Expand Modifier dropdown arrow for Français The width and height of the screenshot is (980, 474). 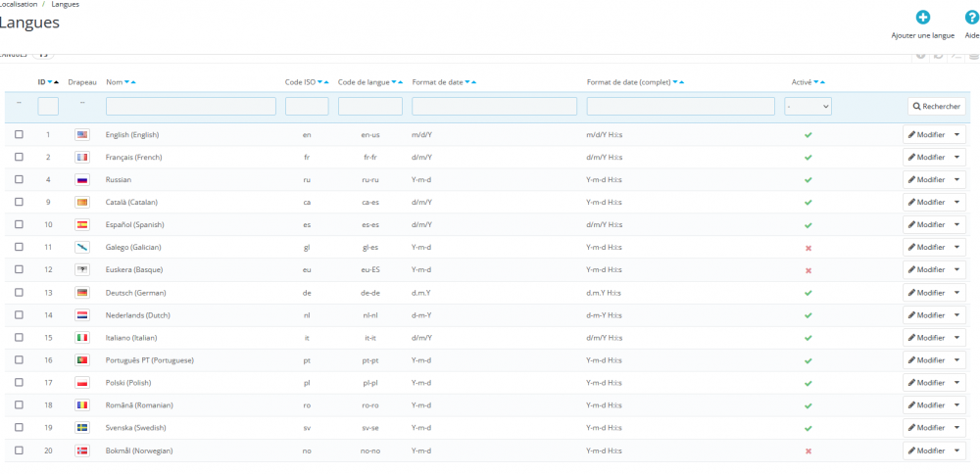pos(956,157)
